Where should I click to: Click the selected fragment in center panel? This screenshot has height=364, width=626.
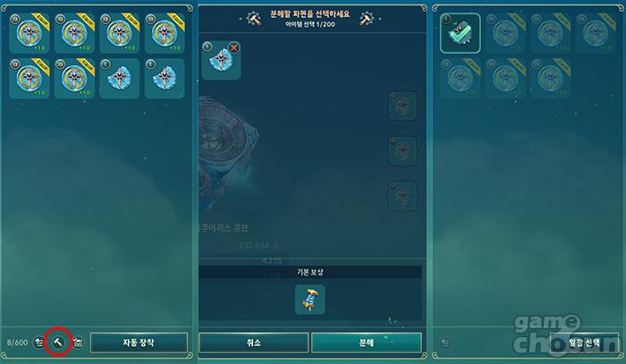pyautogui.click(x=221, y=60)
